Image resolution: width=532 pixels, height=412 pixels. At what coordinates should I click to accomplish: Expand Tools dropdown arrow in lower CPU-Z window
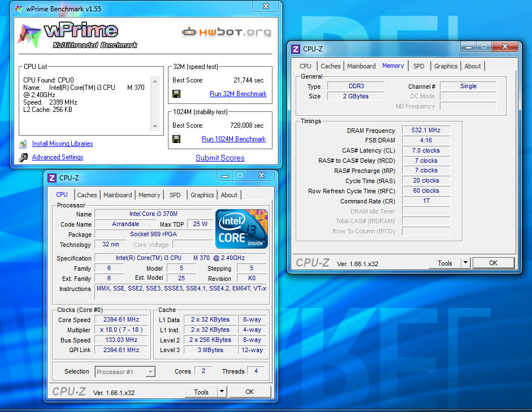click(x=222, y=392)
